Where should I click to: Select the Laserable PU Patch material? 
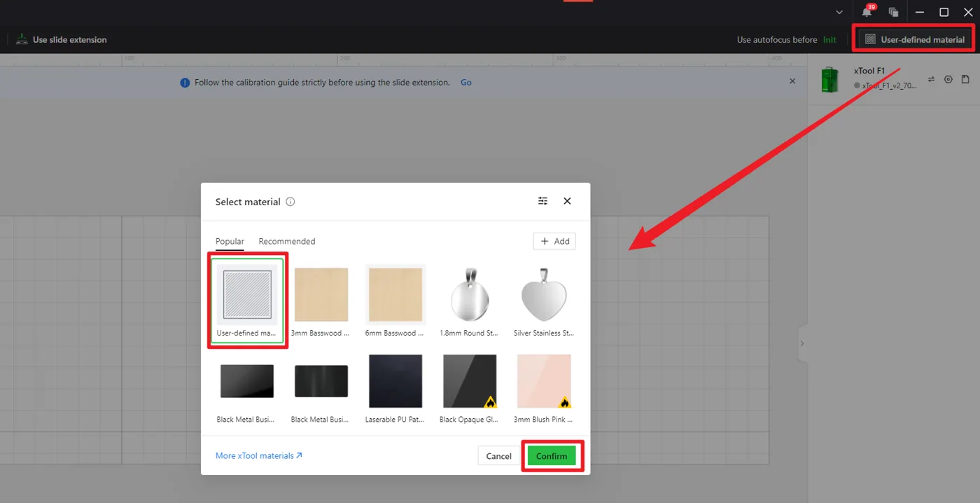(395, 381)
